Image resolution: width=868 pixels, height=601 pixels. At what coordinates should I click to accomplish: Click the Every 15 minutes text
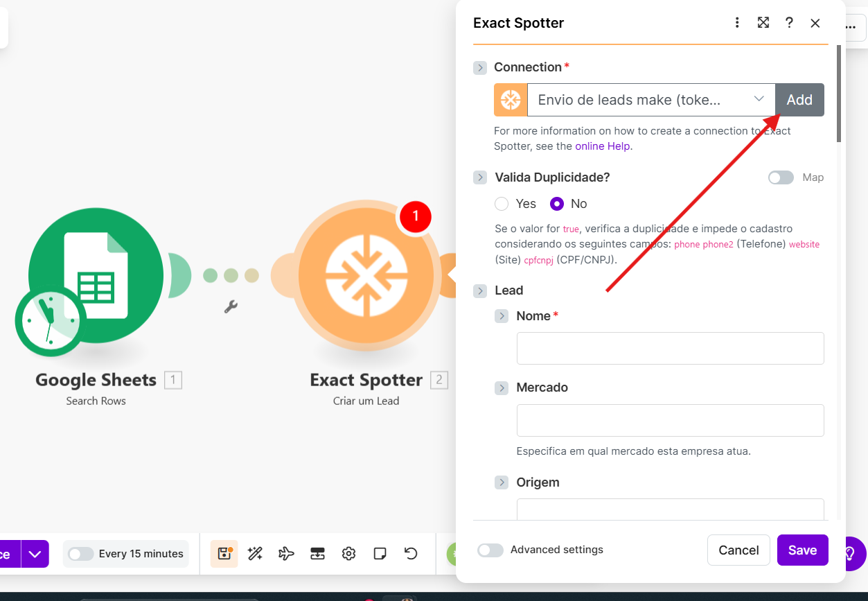141,554
